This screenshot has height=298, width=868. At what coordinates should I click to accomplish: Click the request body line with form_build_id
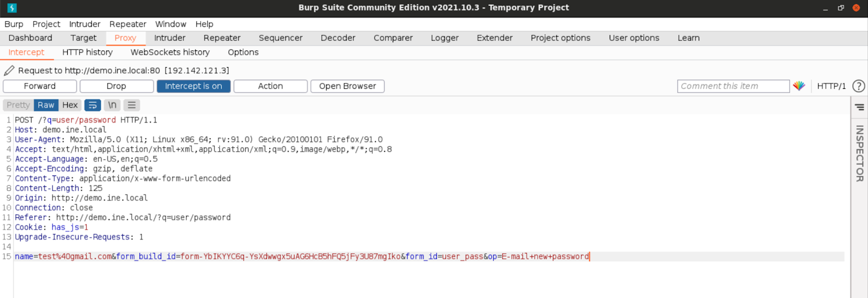point(302,257)
